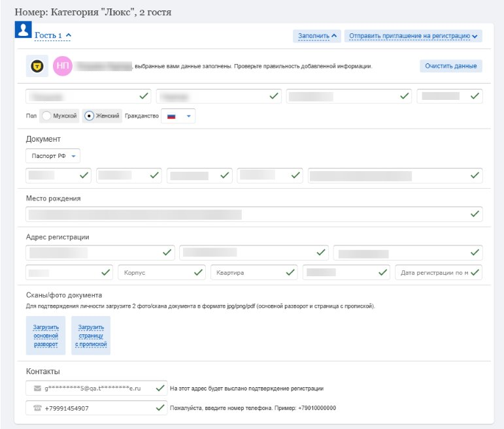Click Загрузить страницу с пропиской upload button
Image resolution: width=504 pixels, height=429 pixels.
pos(91,336)
